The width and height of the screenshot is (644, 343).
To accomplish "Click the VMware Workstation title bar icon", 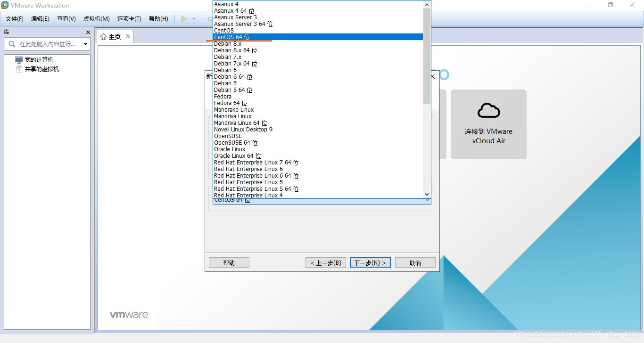I will [x=5, y=5].
